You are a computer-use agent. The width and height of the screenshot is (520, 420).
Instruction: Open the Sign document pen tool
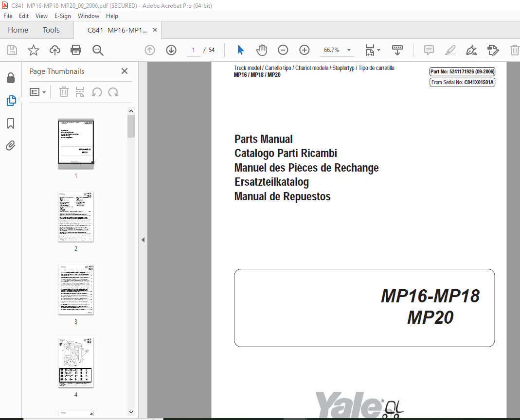coord(471,50)
